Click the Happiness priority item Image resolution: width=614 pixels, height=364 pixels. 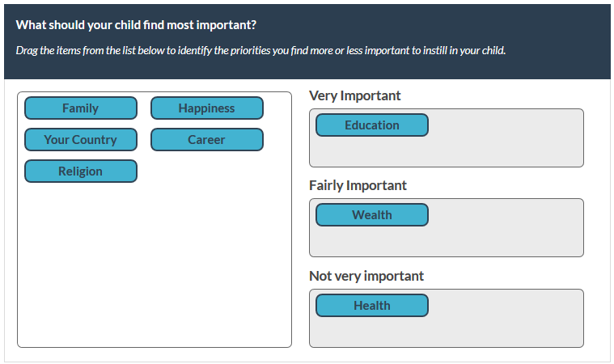207,108
